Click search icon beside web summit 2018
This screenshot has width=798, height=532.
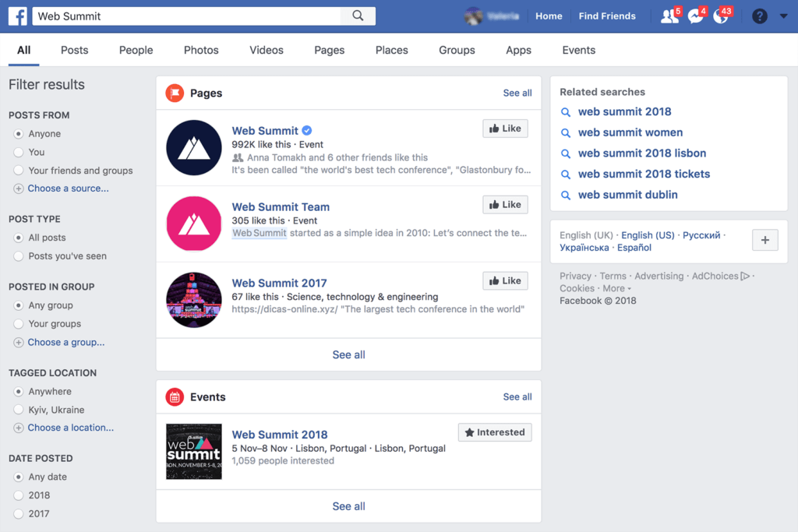click(x=566, y=112)
